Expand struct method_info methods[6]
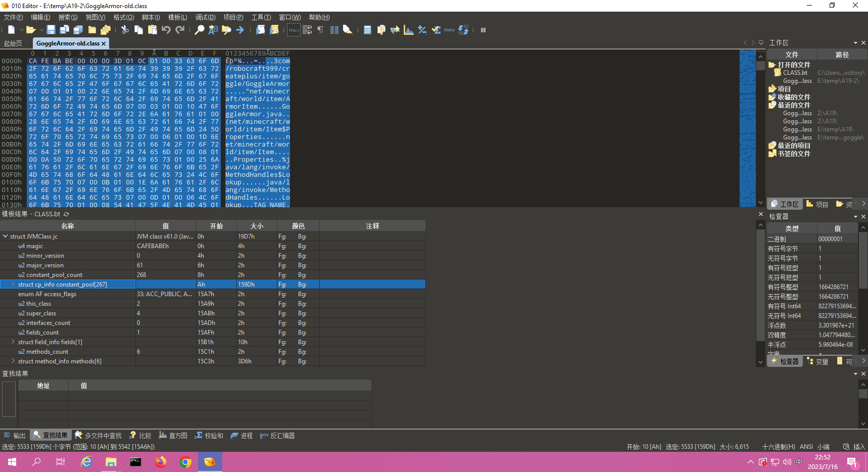 point(13,361)
